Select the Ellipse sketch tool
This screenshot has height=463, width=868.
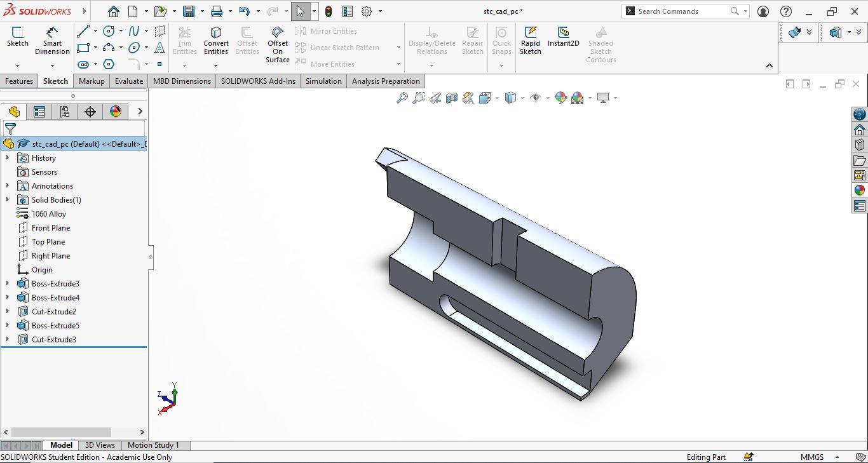pos(134,48)
